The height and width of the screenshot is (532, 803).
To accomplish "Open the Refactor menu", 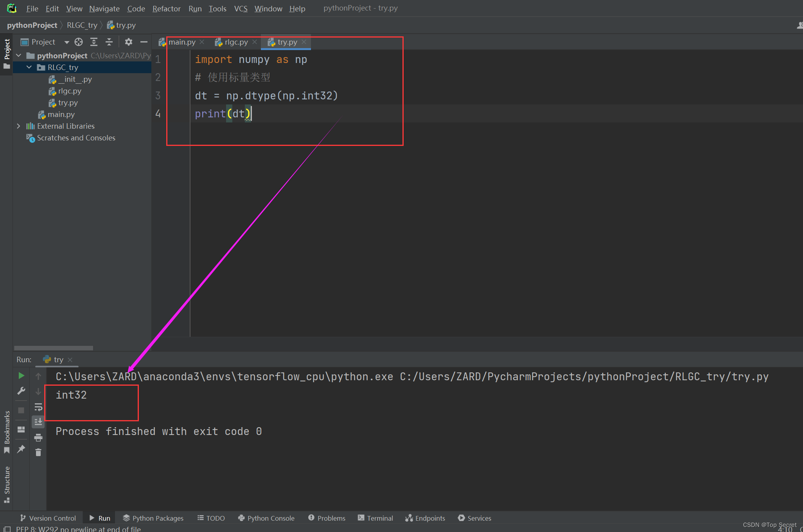I will (x=166, y=8).
